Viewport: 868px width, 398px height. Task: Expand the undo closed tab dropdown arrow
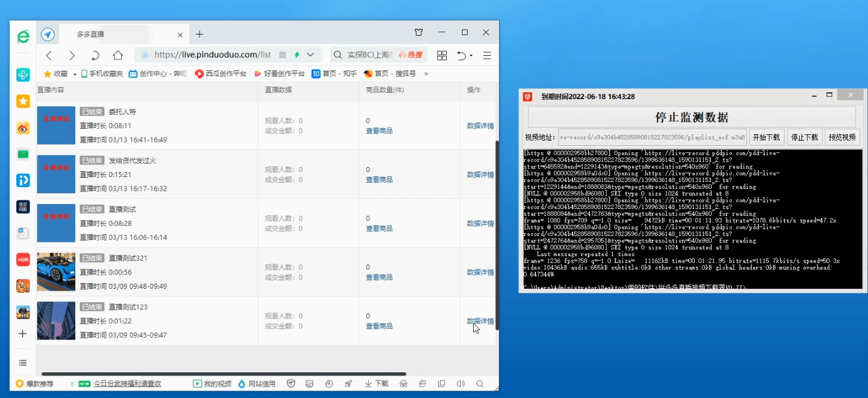[471, 56]
